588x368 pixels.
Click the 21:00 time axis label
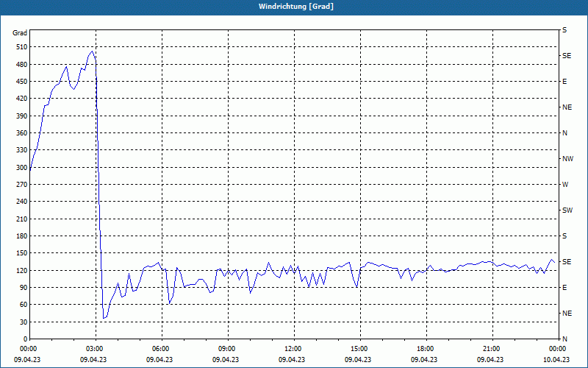[x=490, y=349]
